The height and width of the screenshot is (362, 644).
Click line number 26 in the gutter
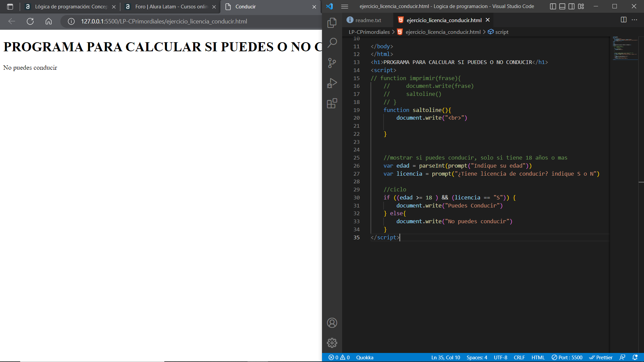point(356,166)
